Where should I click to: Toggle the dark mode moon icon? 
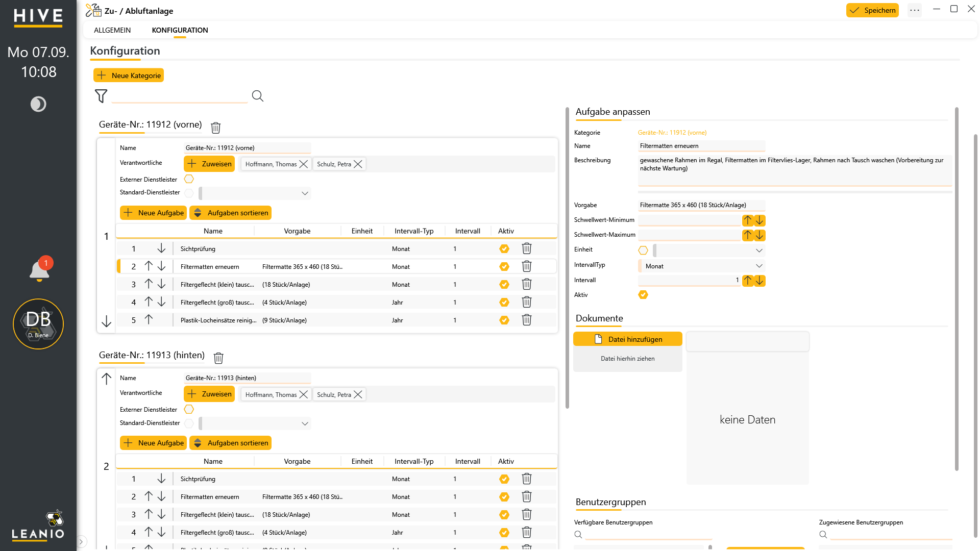click(x=38, y=104)
